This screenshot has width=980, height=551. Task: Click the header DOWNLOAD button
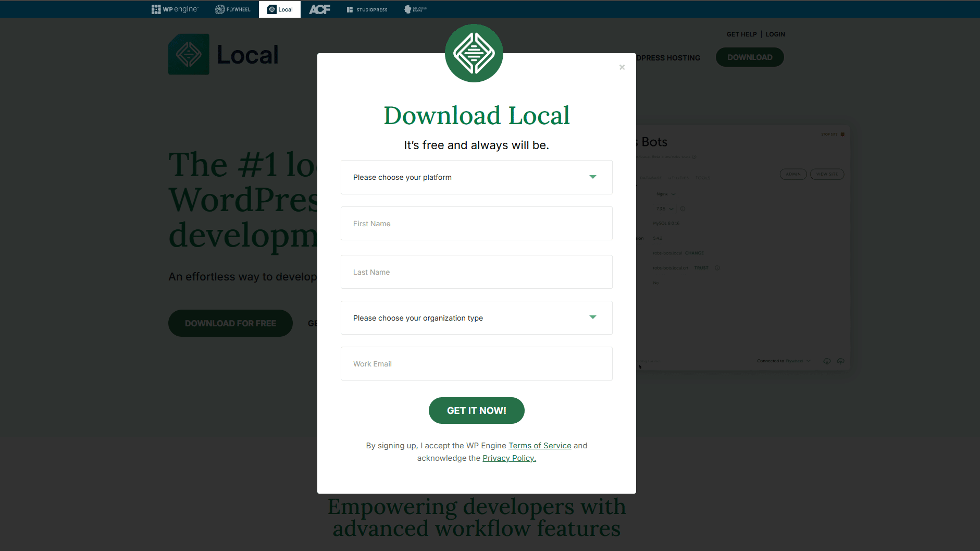point(750,57)
